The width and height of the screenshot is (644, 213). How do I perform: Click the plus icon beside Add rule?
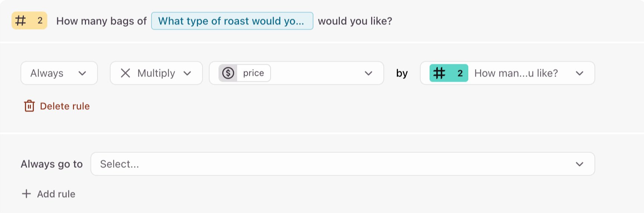point(26,194)
